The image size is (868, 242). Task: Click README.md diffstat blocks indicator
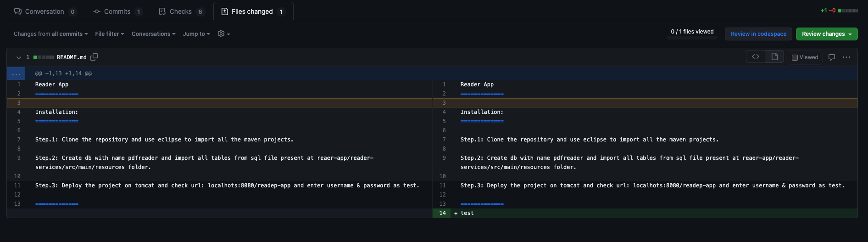click(44, 57)
